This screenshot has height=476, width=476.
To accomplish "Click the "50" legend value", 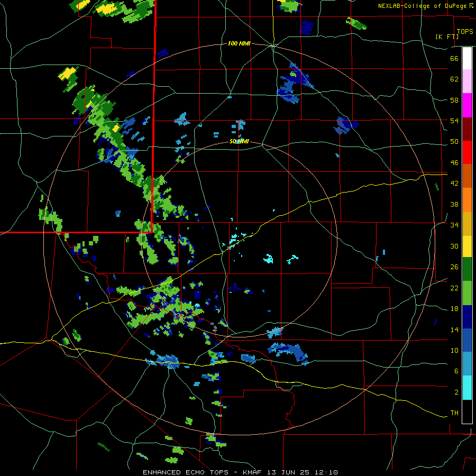I will pos(454,142).
